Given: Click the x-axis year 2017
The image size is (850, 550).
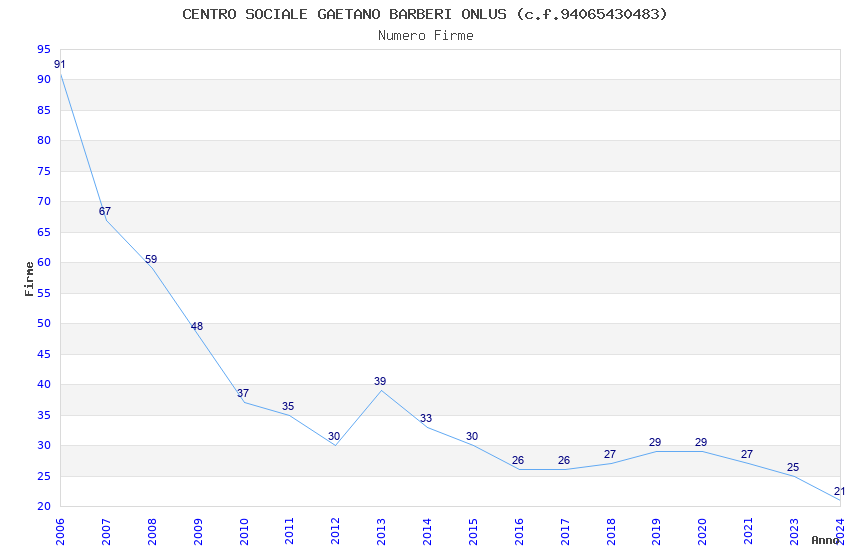Looking at the screenshot, I should coord(565,532).
